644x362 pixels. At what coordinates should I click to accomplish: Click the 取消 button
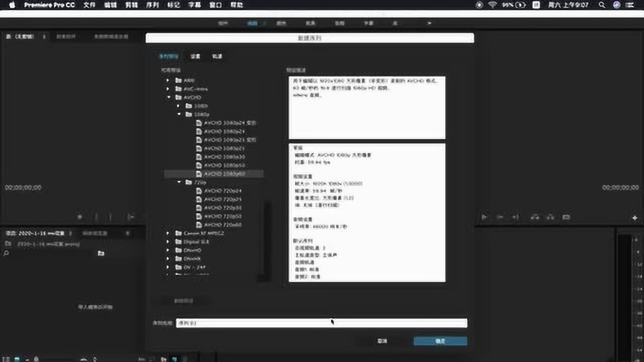click(x=382, y=341)
